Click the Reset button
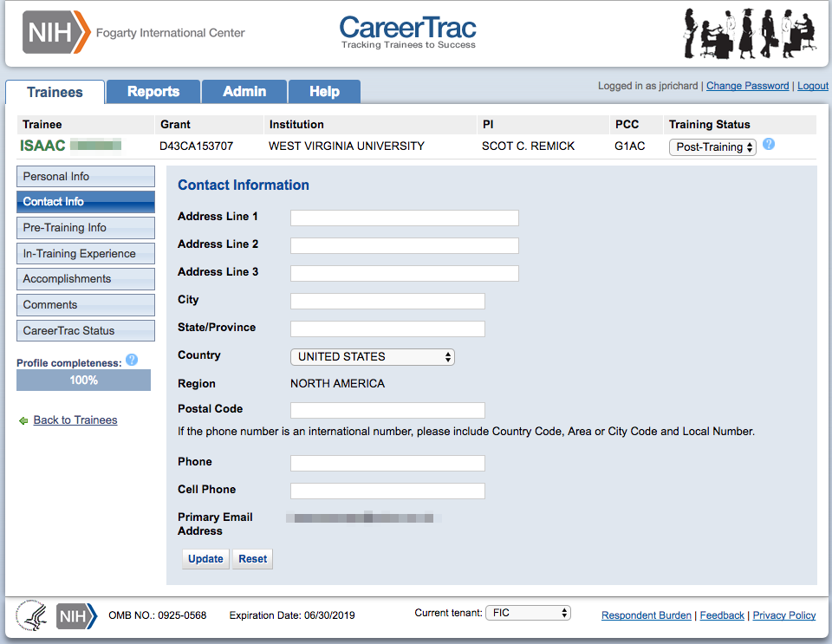The width and height of the screenshot is (832, 644). (252, 559)
